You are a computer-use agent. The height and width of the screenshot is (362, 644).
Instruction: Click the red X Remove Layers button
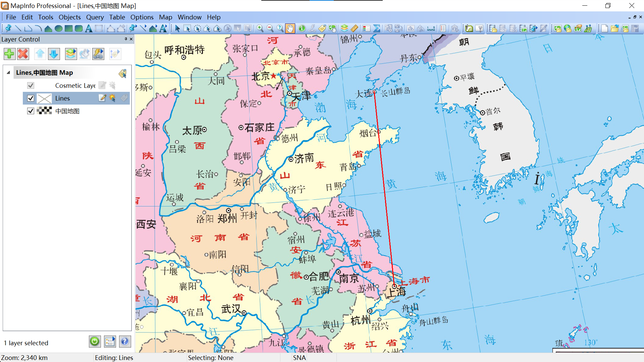(23, 54)
